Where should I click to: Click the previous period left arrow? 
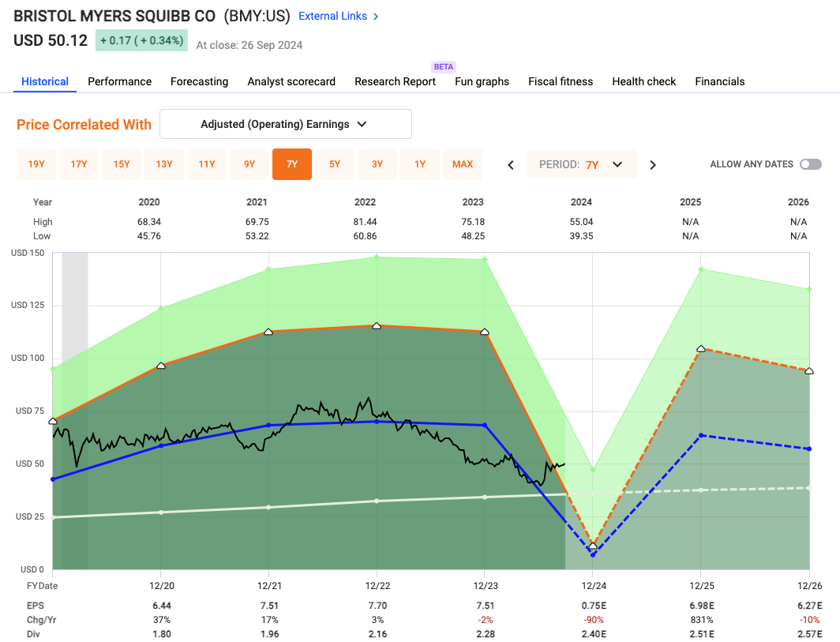coord(511,165)
